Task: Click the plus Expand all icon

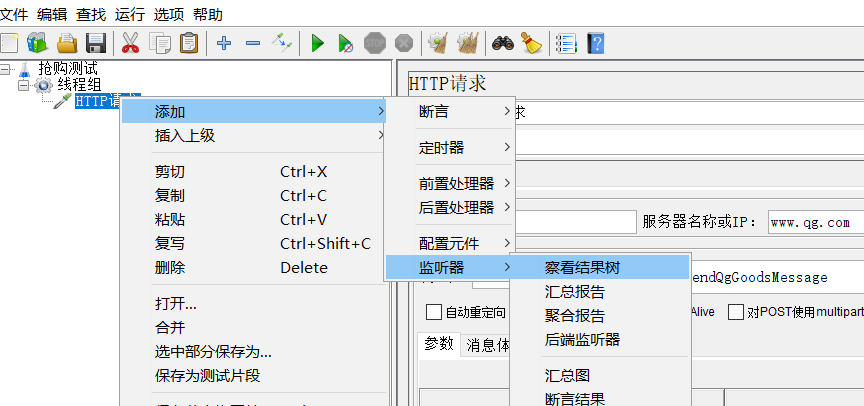Action: pyautogui.click(x=223, y=42)
